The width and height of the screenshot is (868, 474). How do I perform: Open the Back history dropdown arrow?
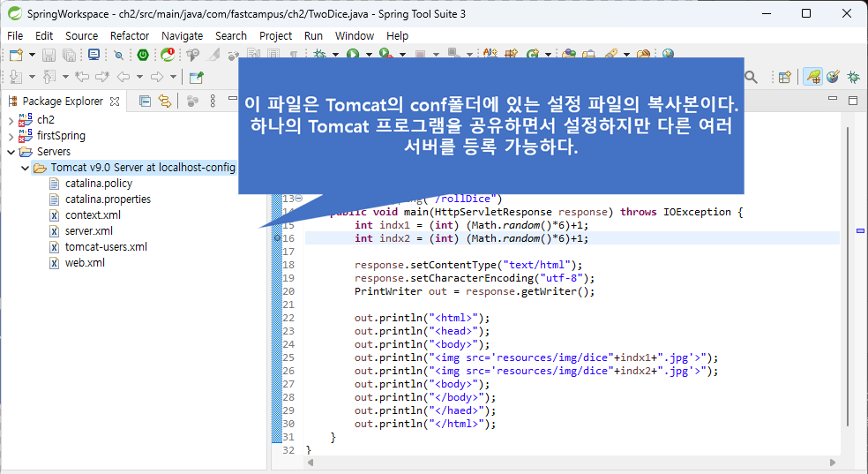(139, 77)
